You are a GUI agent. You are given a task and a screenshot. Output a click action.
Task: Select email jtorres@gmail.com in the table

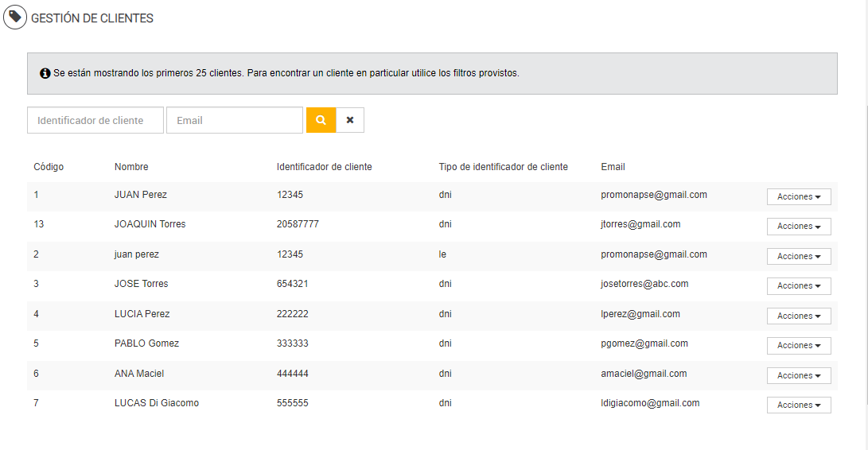[x=640, y=224]
